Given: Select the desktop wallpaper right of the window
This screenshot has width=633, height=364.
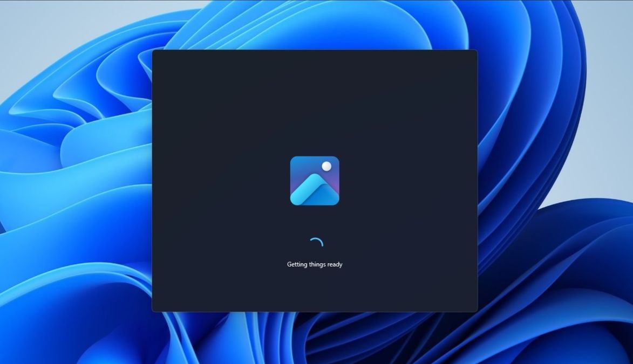Looking at the screenshot, I should pyautogui.click(x=555, y=182).
